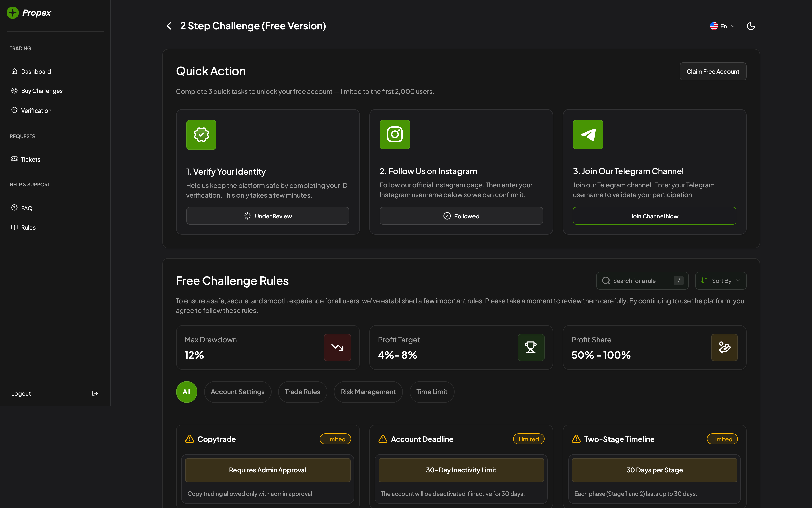Click the logout exit icon

pyautogui.click(x=95, y=393)
